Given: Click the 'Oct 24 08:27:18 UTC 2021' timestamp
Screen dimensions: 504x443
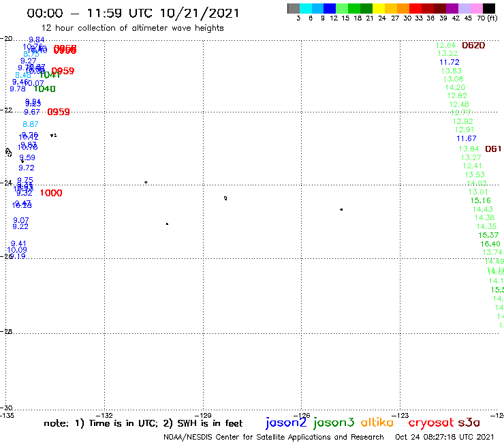Looking at the screenshot, I should coord(445,437).
